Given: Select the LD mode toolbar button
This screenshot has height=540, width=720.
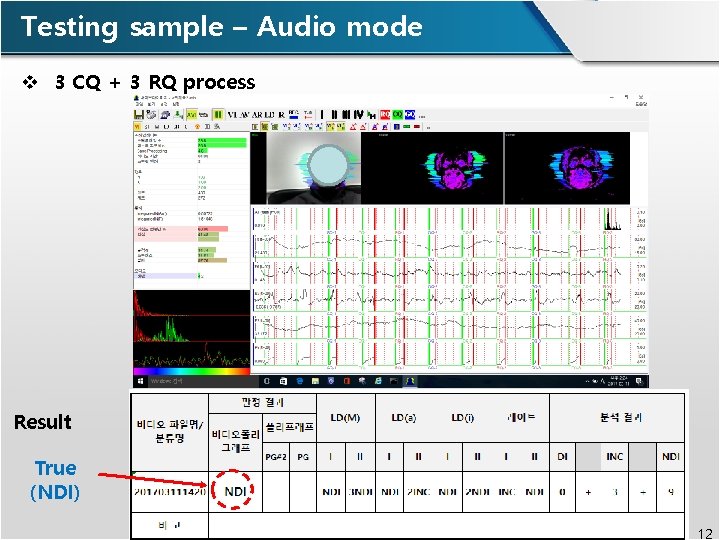Looking at the screenshot, I should [x=269, y=115].
